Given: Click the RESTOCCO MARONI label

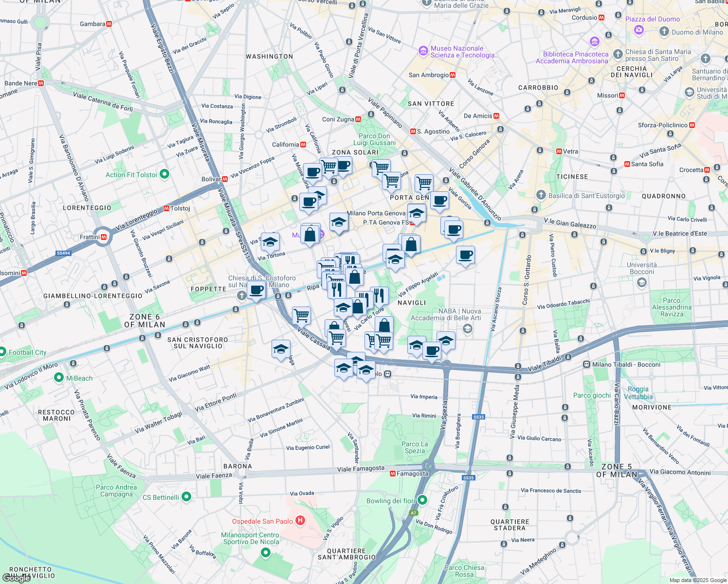Looking at the screenshot, I should (57, 415).
